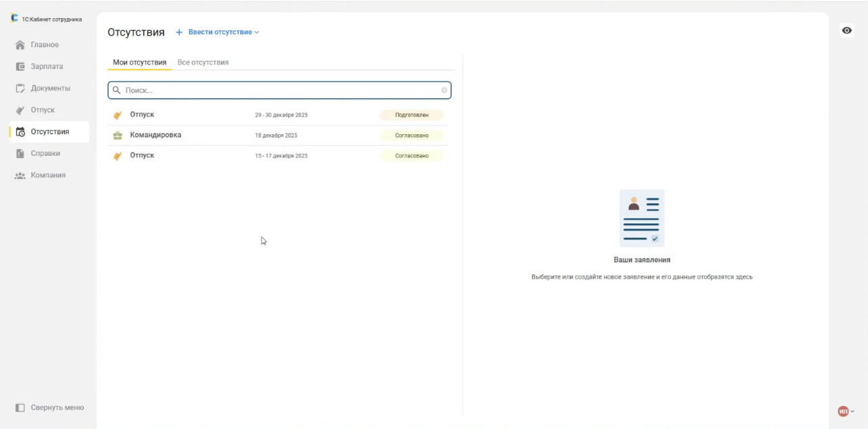This screenshot has width=868, height=429.
Task: Open the user avatar menu chevron
Action: [x=852, y=411]
